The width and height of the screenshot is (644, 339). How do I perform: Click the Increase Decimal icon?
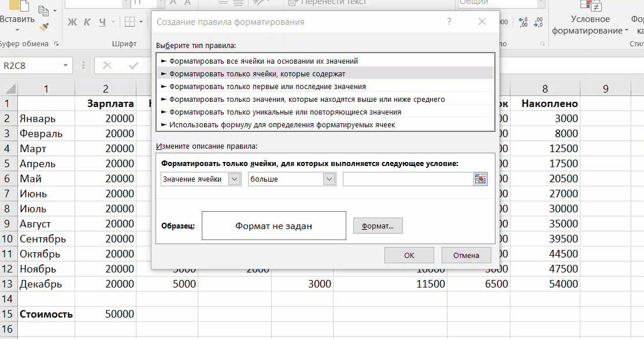[523, 22]
